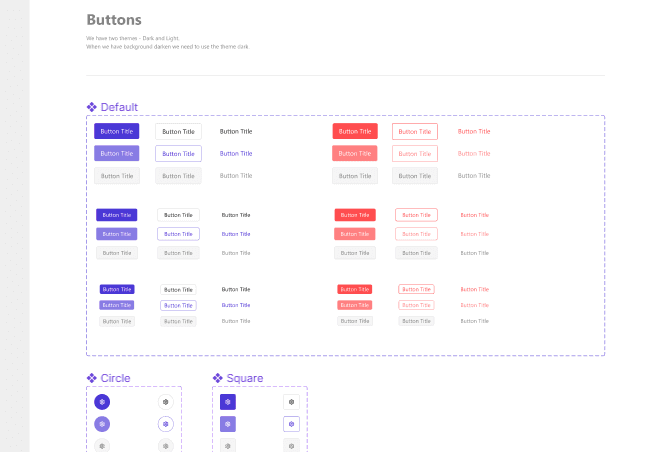
Task: Click the smallest solid red Button Title
Action: 355,289
